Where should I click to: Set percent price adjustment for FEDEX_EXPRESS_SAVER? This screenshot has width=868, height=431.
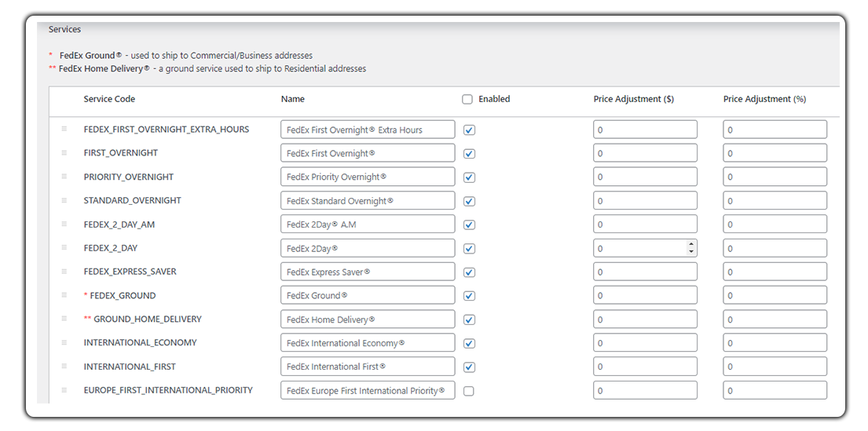[775, 272]
